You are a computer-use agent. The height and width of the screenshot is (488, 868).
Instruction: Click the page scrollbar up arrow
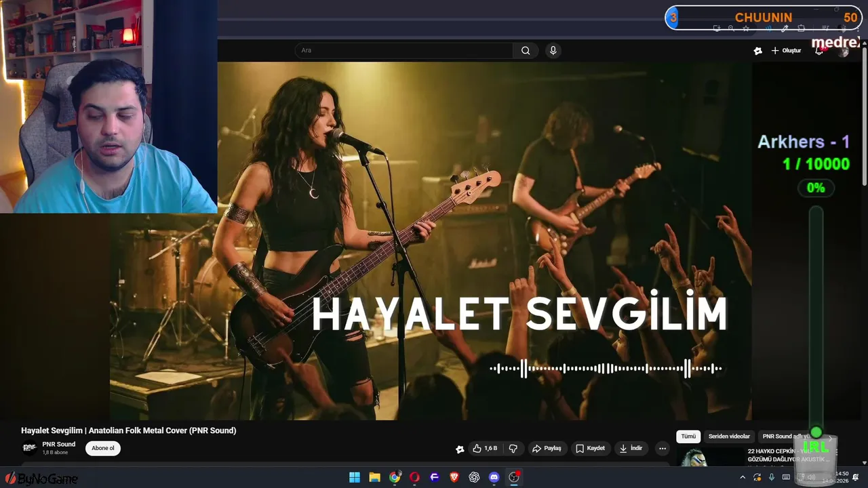click(864, 43)
